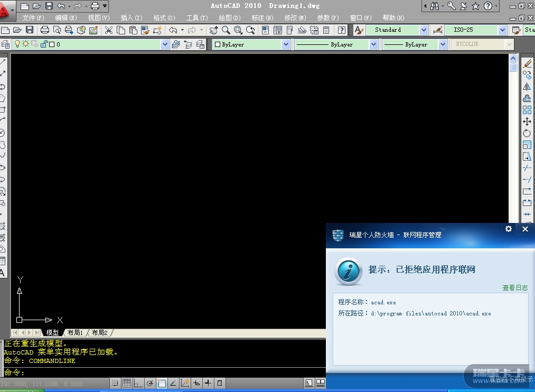Open quick access toolbar customize arrow
535x392 pixels.
(x=105, y=6)
